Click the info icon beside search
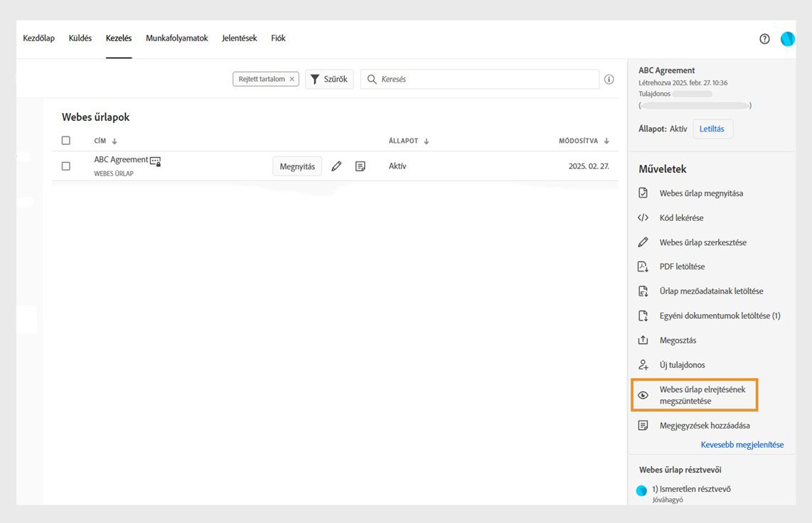 [609, 80]
